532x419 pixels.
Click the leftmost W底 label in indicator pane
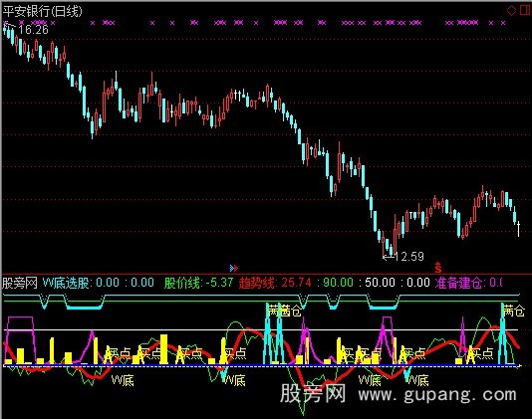click(123, 380)
